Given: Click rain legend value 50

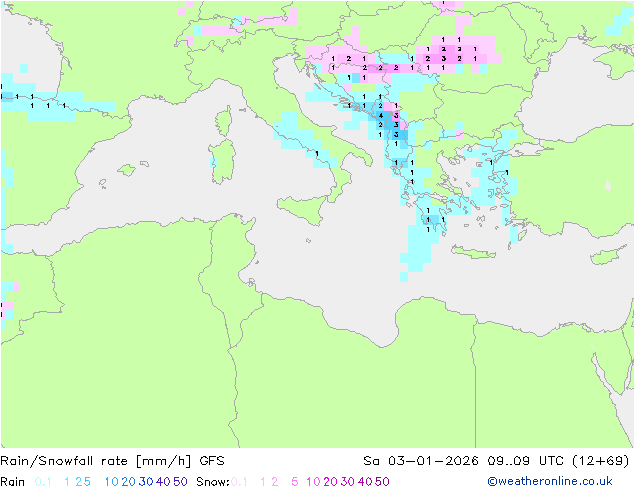Looking at the screenshot, I should [x=180, y=482].
